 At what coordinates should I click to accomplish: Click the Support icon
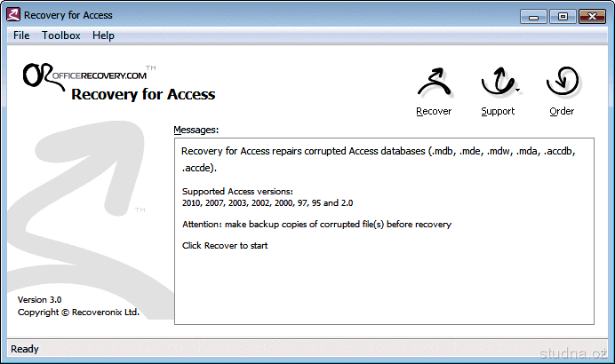(496, 83)
